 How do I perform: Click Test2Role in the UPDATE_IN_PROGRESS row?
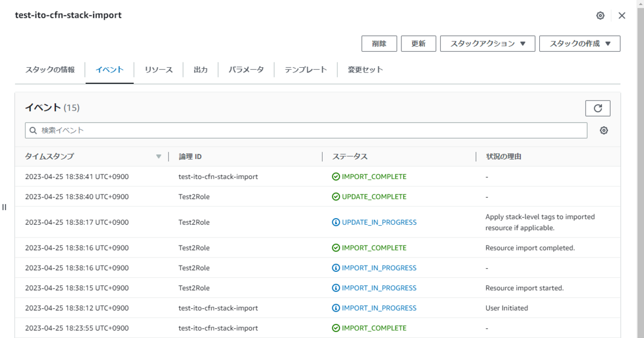point(194,222)
